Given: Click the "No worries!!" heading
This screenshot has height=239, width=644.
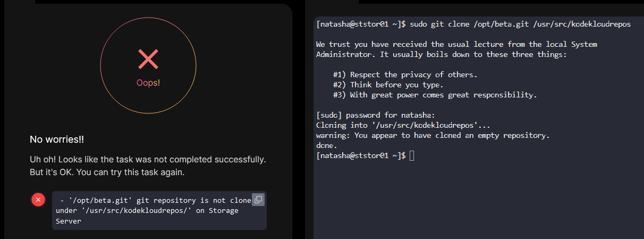Looking at the screenshot, I should tap(57, 139).
